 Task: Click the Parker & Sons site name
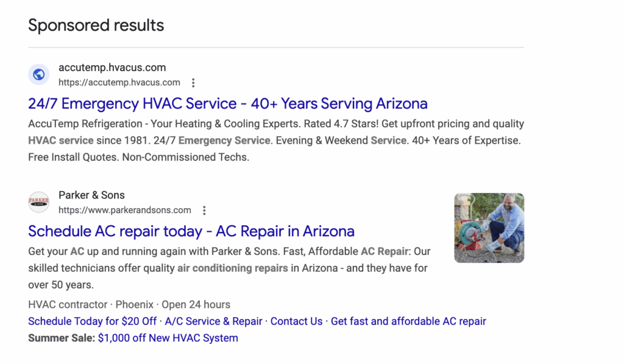coord(91,195)
